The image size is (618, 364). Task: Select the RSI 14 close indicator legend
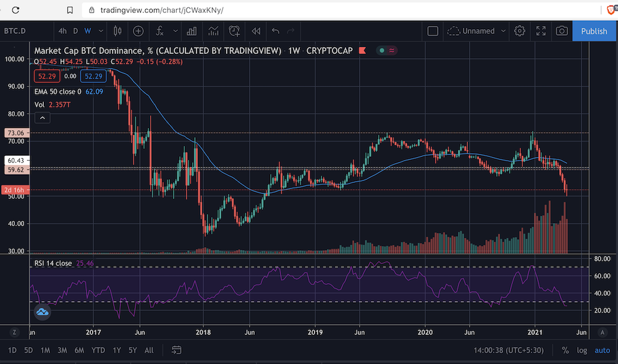53,263
